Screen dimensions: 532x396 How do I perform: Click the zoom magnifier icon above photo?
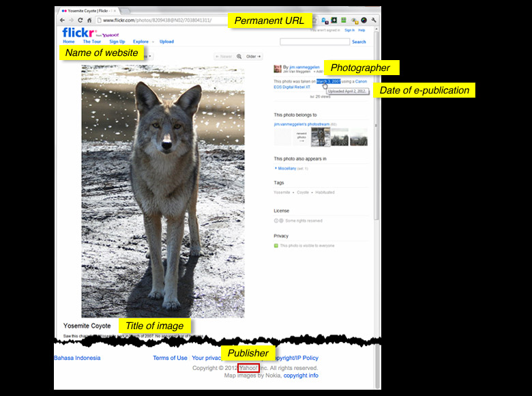(x=239, y=57)
